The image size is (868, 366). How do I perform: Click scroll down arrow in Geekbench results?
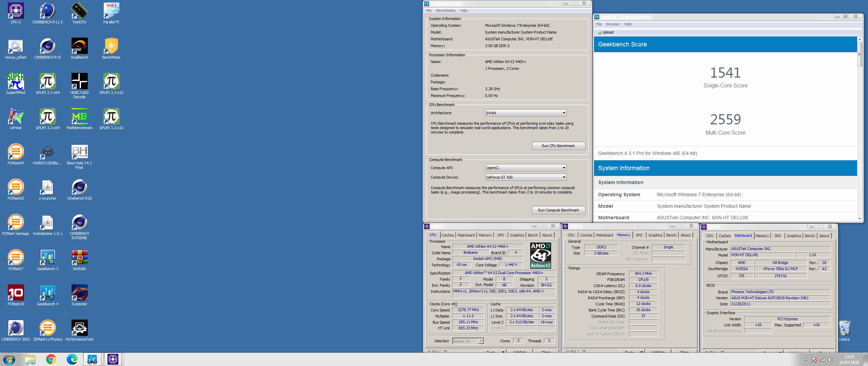(860, 219)
